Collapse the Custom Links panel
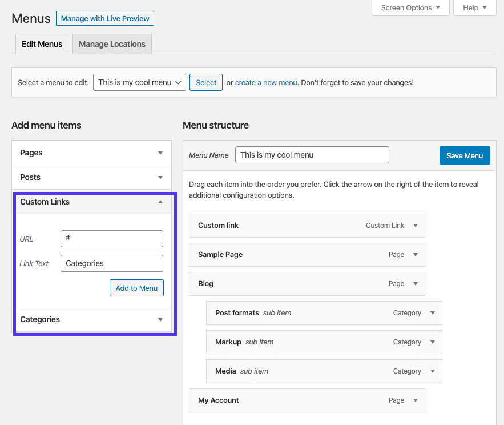Viewport: 504px width, 425px height. coord(160,202)
